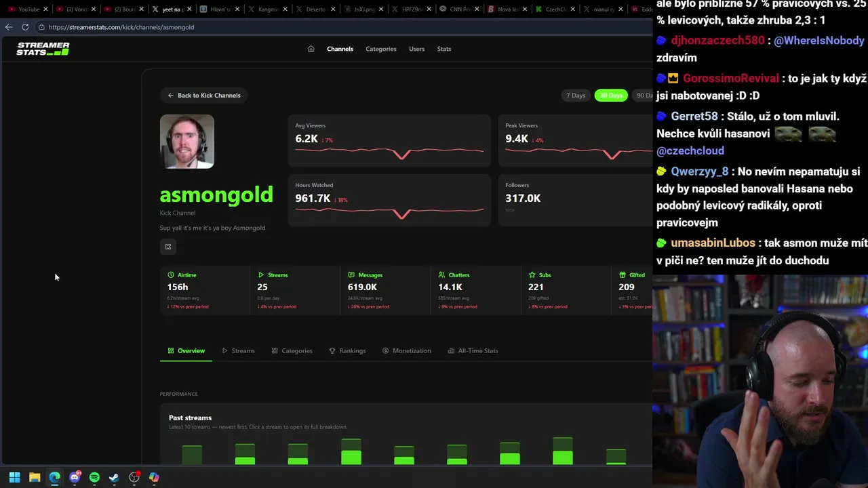This screenshot has width=868, height=488.
Task: Reload the page with the refresh icon
Action: point(25,27)
